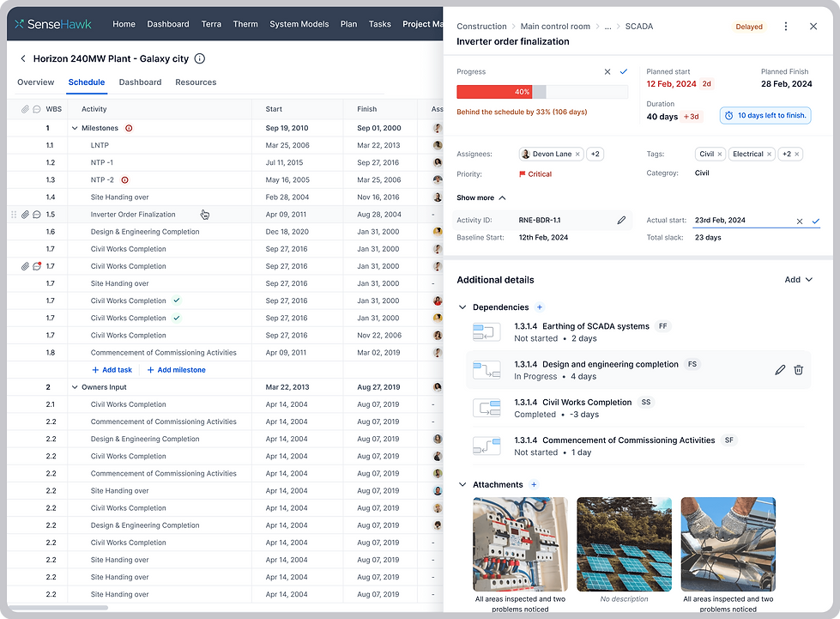The width and height of the screenshot is (840, 619).
Task: Delete the Design and engineering completion dependency
Action: pyautogui.click(x=798, y=370)
